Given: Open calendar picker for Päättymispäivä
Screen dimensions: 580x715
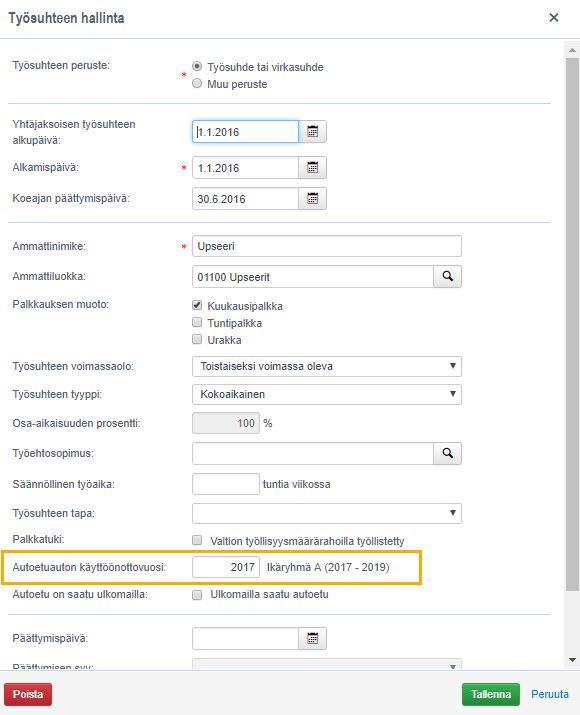Looking at the screenshot, I should click(313, 638).
